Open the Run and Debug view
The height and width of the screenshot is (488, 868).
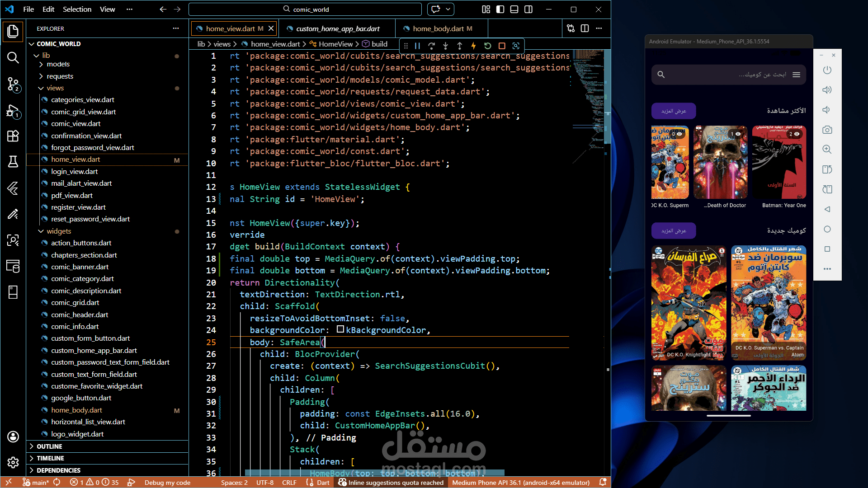pyautogui.click(x=13, y=111)
